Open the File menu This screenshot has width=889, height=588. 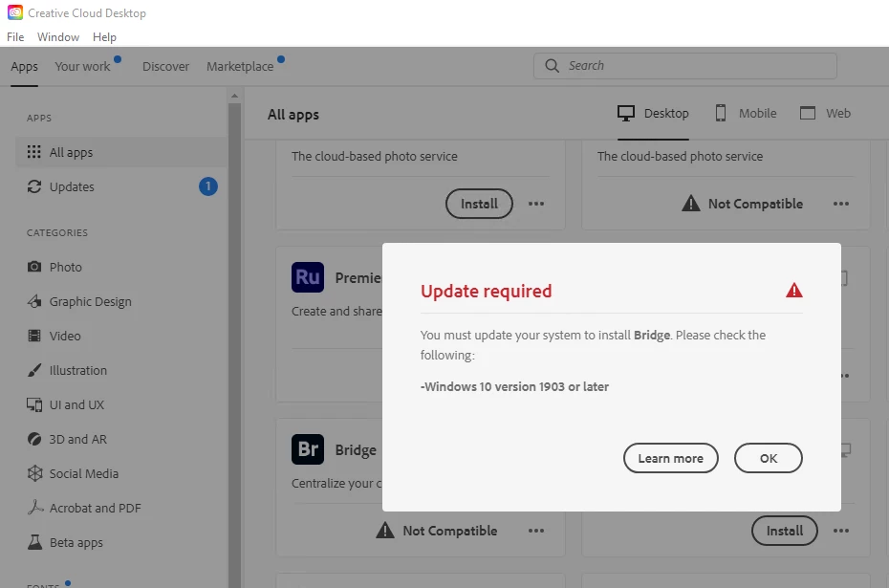pos(15,37)
